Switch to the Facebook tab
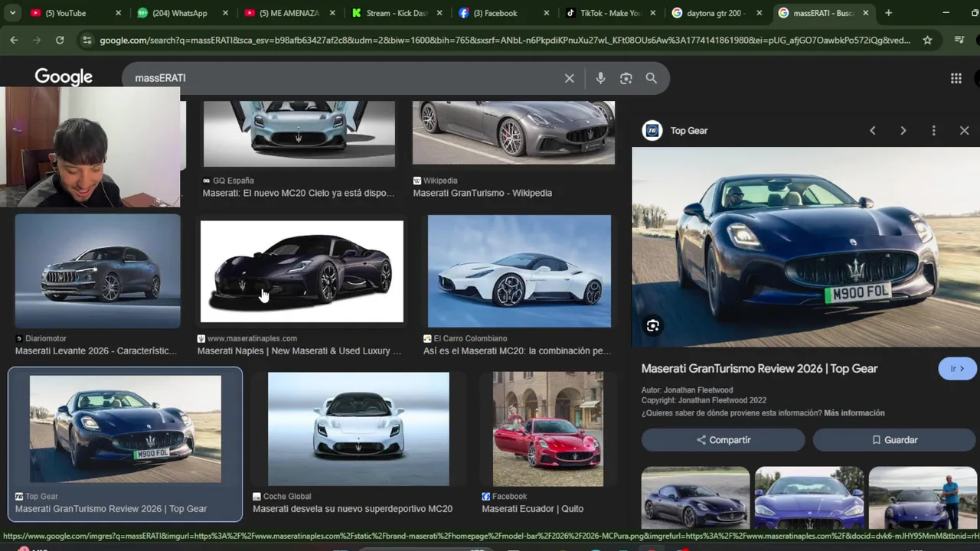 (x=504, y=13)
